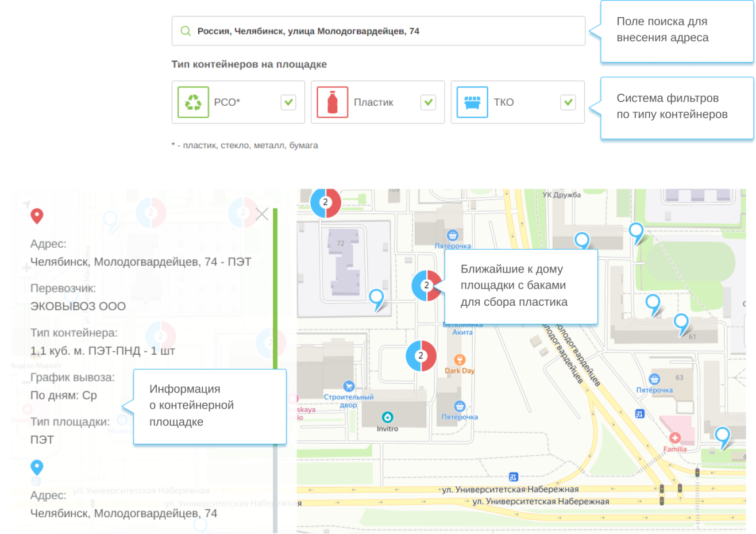Image resolution: width=756 pixels, height=534 pixels.
Task: Select blue pin near Familia store
Action: pyautogui.click(x=722, y=437)
